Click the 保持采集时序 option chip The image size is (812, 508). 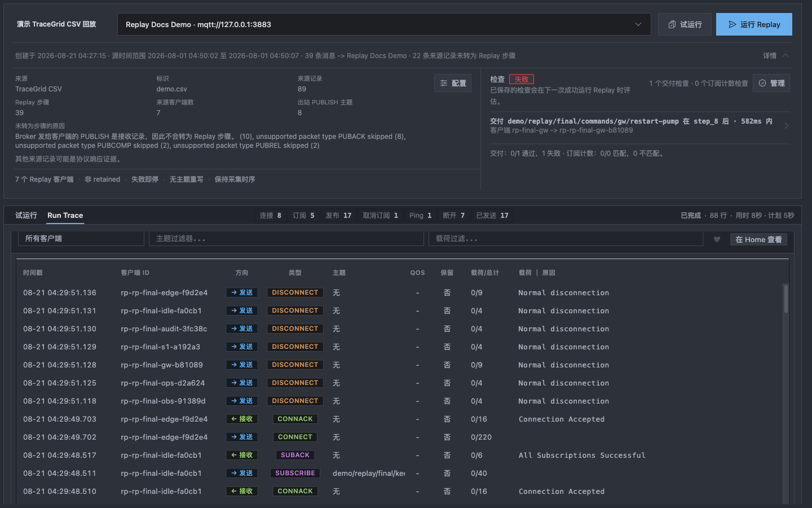click(x=235, y=179)
